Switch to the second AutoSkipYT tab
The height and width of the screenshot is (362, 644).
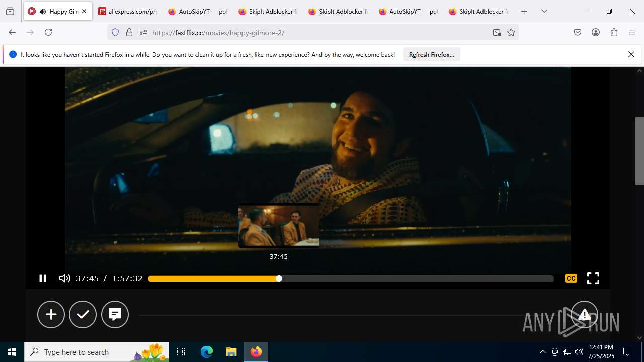click(409, 11)
